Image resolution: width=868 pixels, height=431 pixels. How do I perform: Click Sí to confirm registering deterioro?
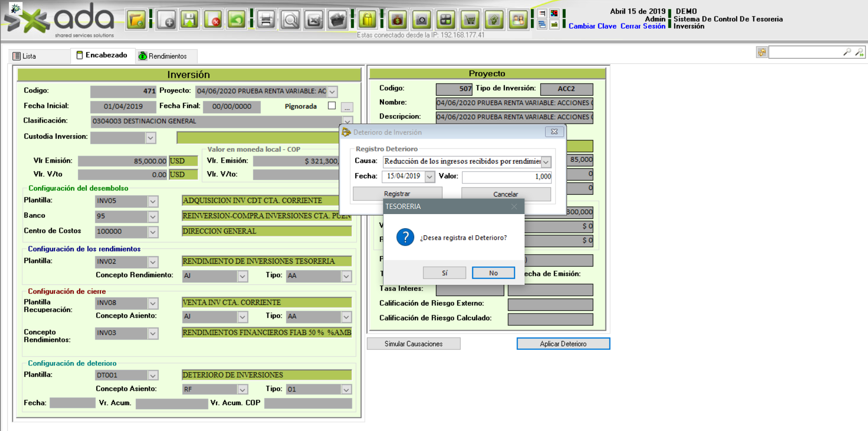(x=444, y=273)
